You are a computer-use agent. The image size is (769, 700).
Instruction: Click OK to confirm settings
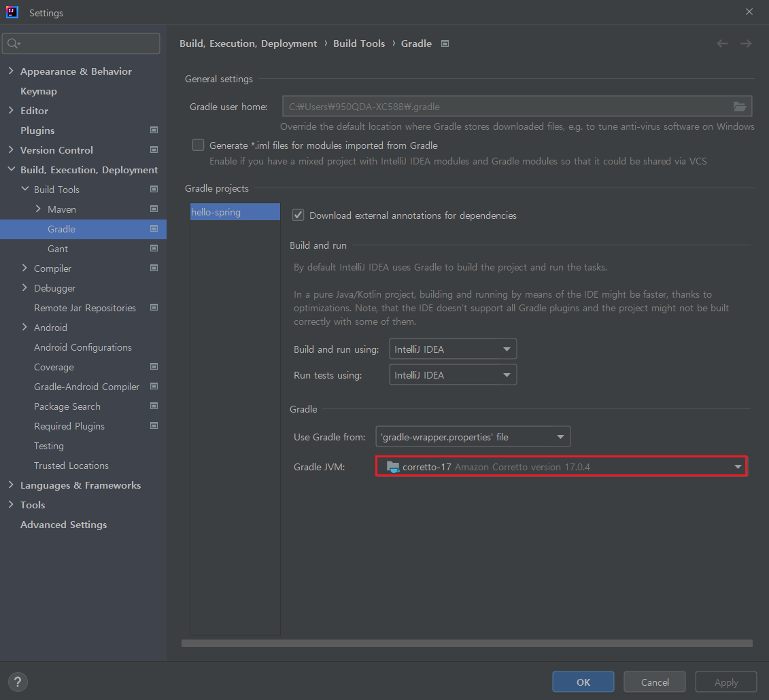[x=583, y=682]
